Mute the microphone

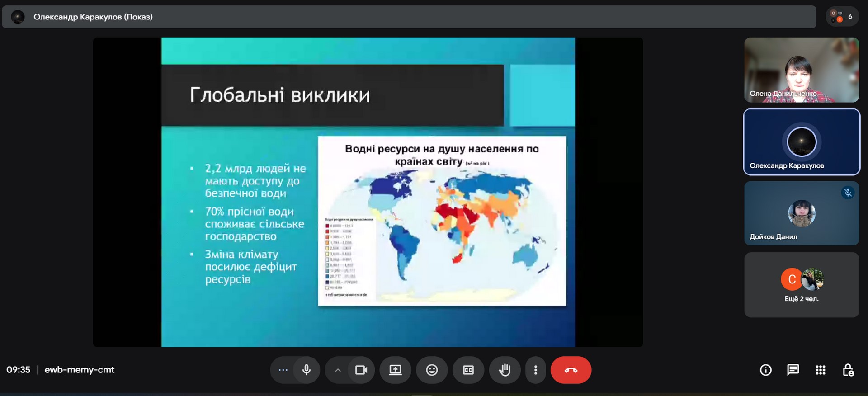[x=307, y=370]
